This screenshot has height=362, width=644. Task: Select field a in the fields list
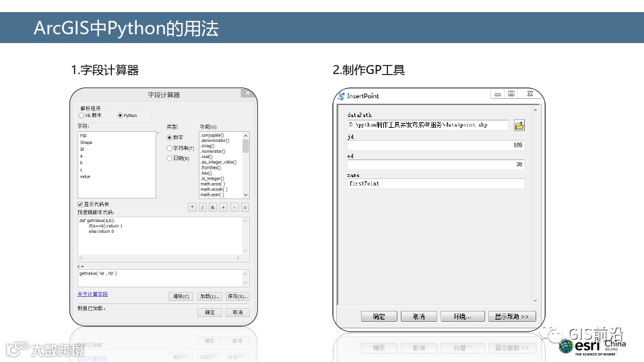tap(82, 156)
